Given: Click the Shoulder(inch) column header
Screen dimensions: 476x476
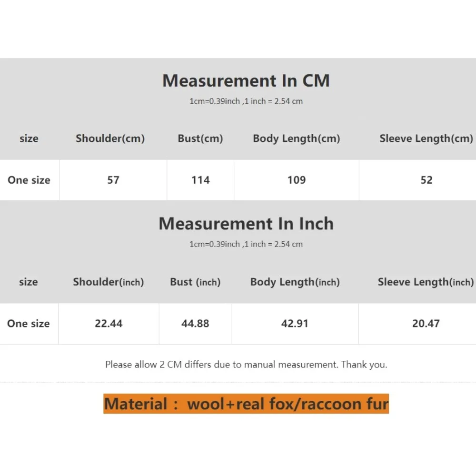Looking at the screenshot, I should pyautogui.click(x=109, y=282).
